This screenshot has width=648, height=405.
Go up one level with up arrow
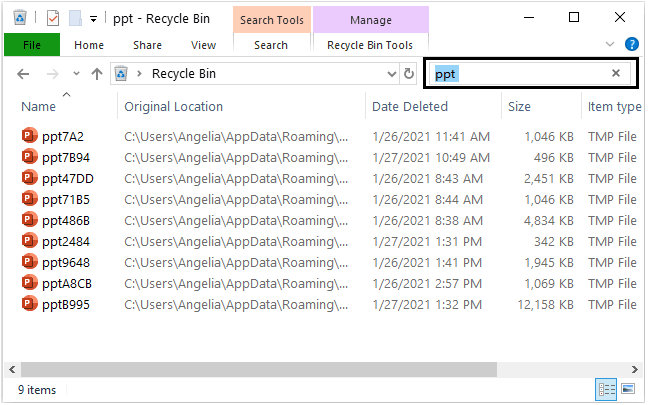coord(97,74)
